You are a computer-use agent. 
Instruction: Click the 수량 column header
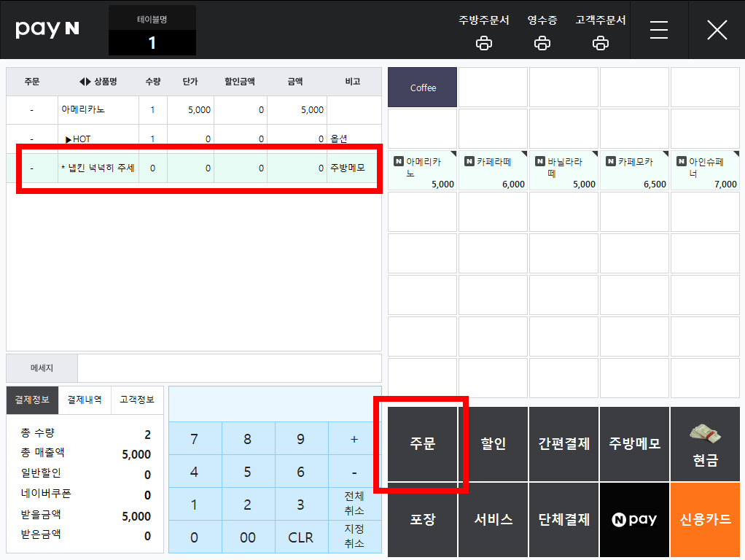[153, 82]
